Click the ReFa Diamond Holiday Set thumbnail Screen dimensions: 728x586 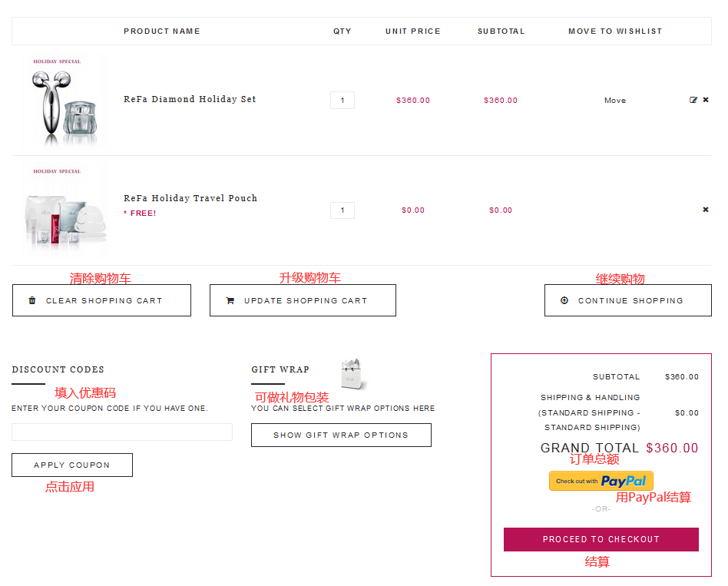[66, 101]
